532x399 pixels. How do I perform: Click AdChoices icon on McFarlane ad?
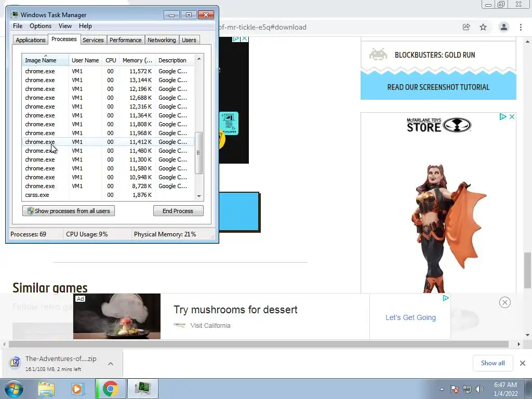[503, 117]
